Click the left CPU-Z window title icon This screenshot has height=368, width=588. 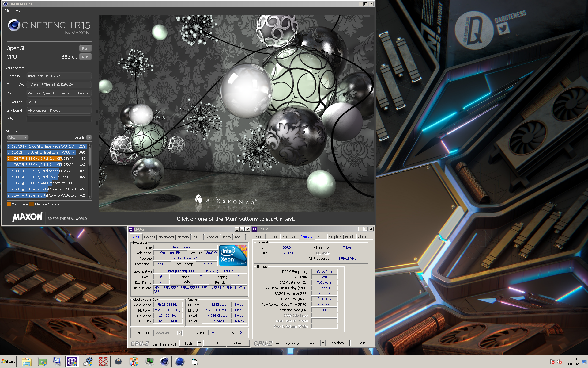click(131, 229)
